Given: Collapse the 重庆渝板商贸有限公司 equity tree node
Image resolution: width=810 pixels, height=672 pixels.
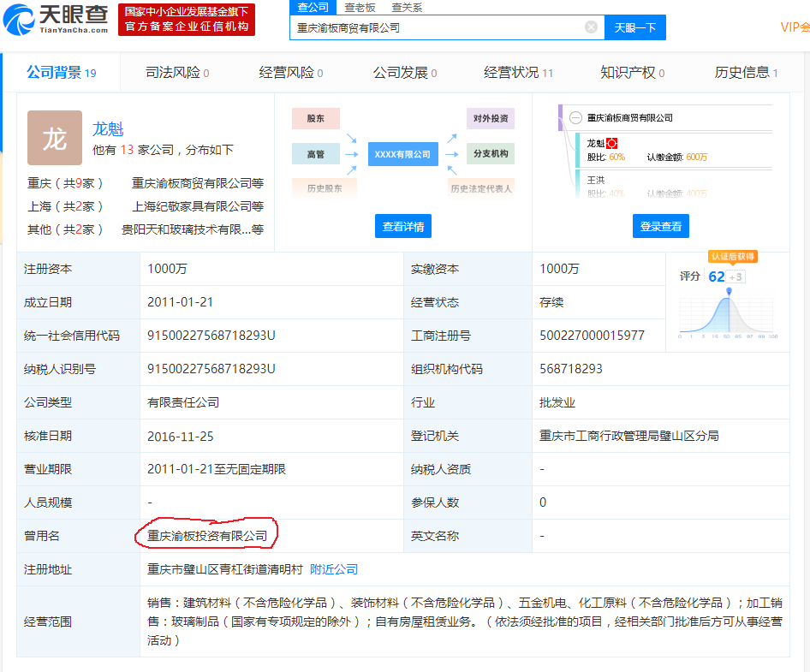Looking at the screenshot, I should 575,118.
